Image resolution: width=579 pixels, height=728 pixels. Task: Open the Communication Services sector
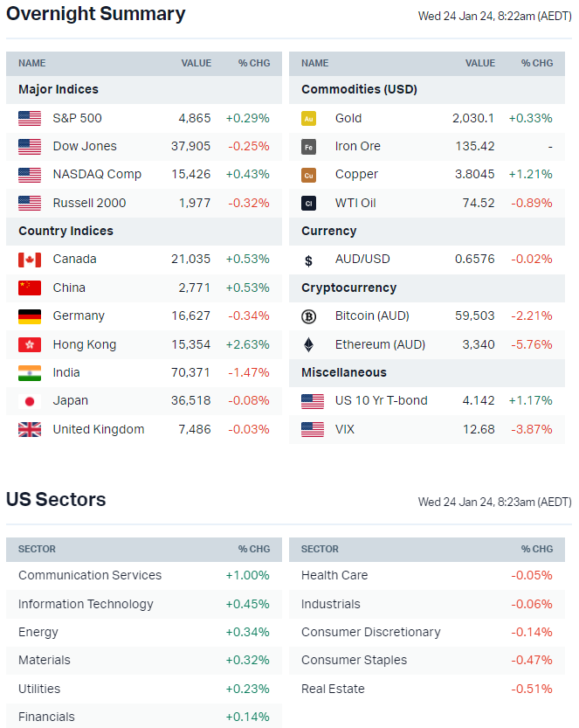[90, 575]
